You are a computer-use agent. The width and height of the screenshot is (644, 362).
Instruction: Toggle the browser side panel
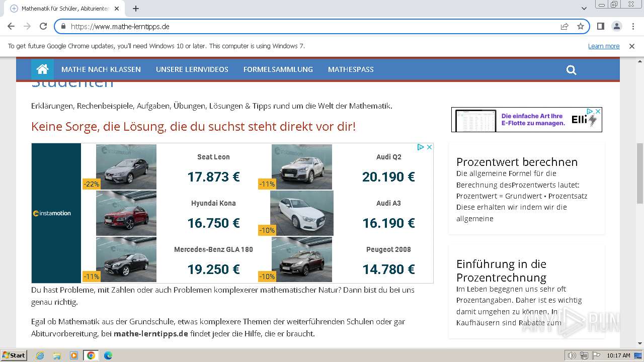[600, 26]
